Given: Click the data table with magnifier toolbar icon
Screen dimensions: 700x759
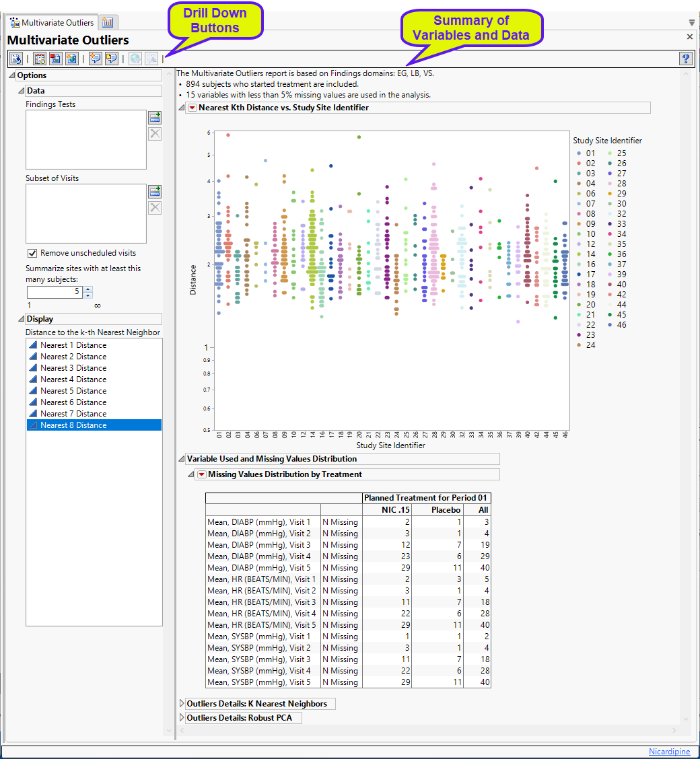Looking at the screenshot, I should [x=40, y=59].
